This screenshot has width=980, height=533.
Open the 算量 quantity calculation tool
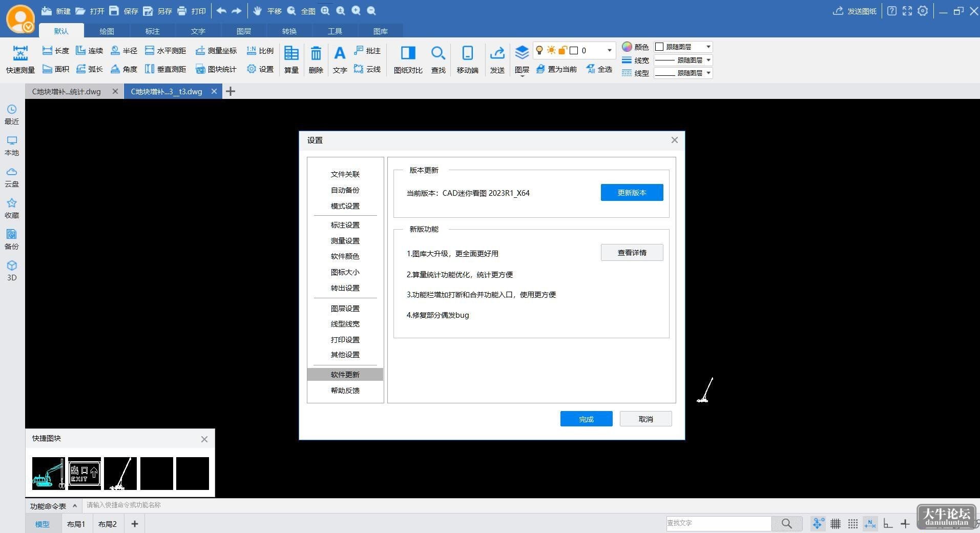tap(291, 59)
